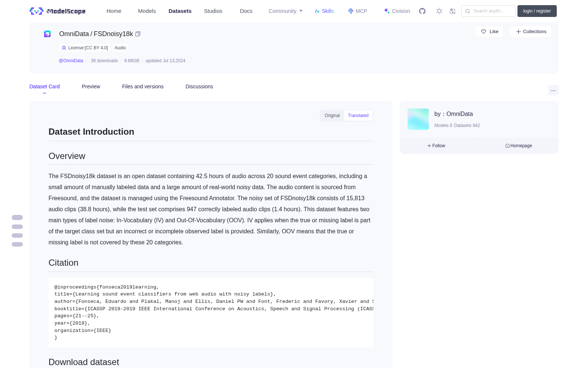Click the 'Overview' heading

point(67,156)
